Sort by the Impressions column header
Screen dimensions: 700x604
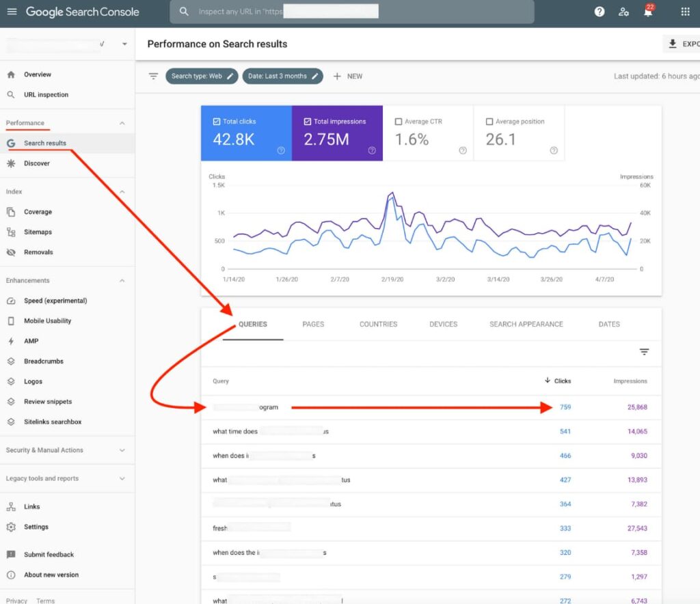tap(630, 381)
